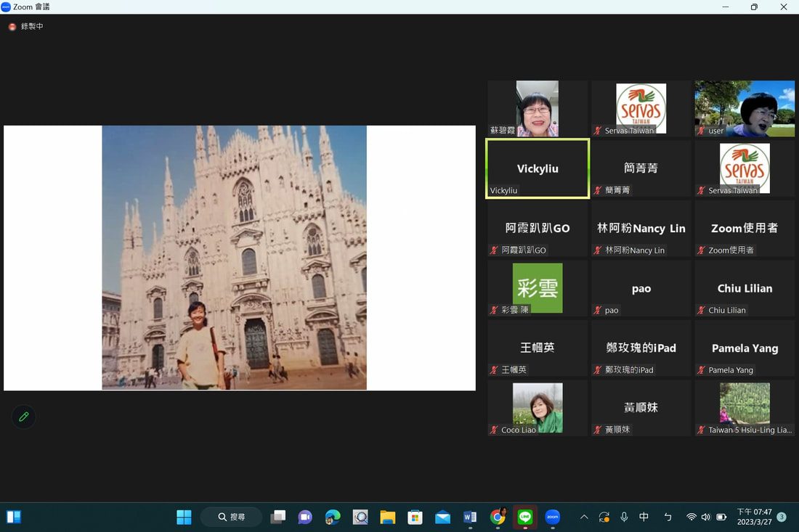This screenshot has width=799, height=532.
Task: Select the video tile labeled user
Action: pos(745,108)
